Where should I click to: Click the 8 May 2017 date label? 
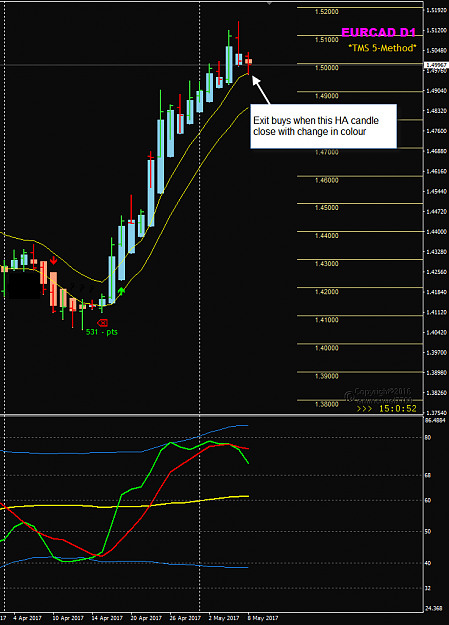pyautogui.click(x=263, y=618)
